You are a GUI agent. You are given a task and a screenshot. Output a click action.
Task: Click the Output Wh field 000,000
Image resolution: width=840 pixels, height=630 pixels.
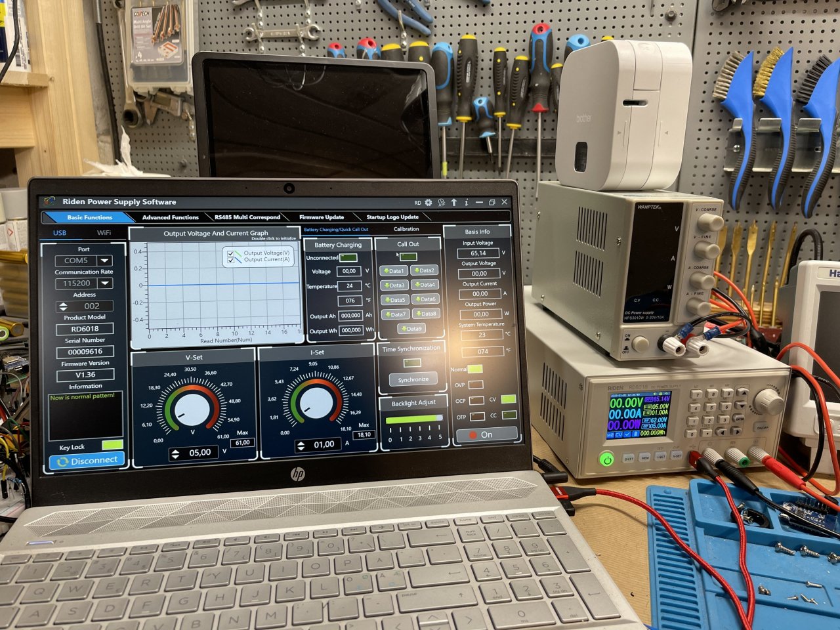pyautogui.click(x=351, y=330)
